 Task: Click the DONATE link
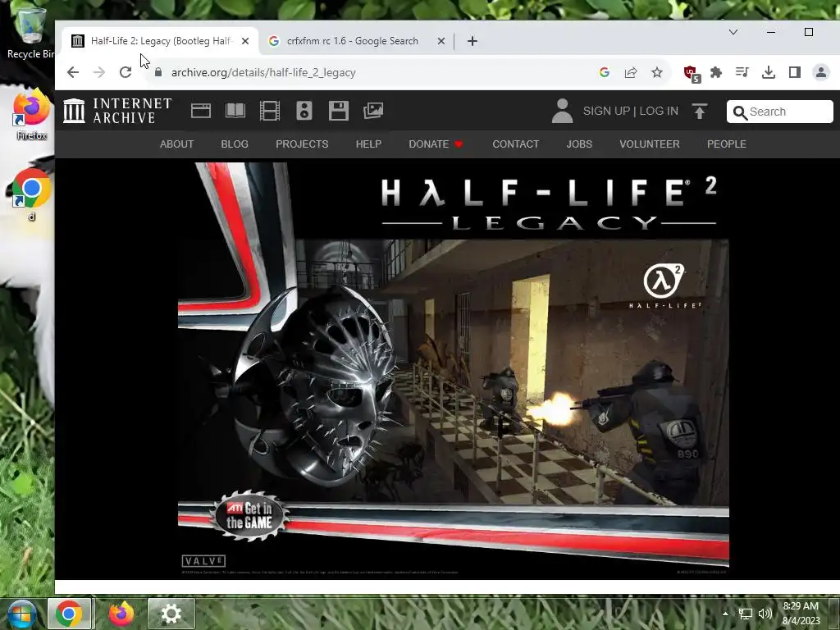coord(436,144)
